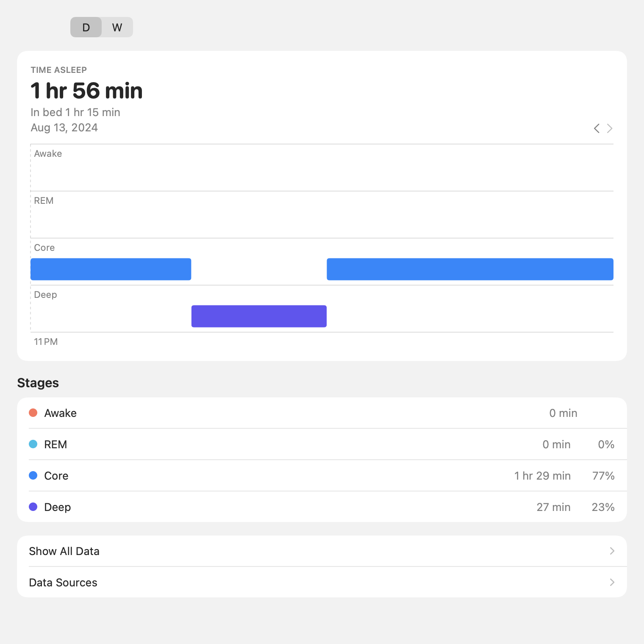Click the Core duration '1 hr 29 min'
The height and width of the screenshot is (644, 644).
542,476
